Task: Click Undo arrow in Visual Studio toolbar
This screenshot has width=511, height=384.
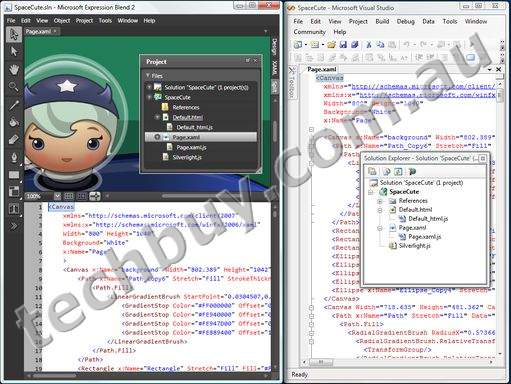Action: coord(406,44)
